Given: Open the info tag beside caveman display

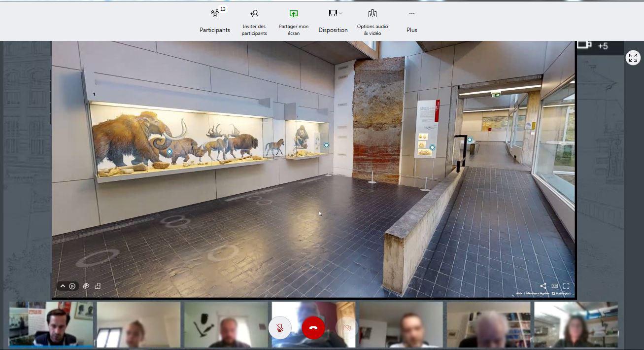Looking at the screenshot, I should [x=326, y=145].
